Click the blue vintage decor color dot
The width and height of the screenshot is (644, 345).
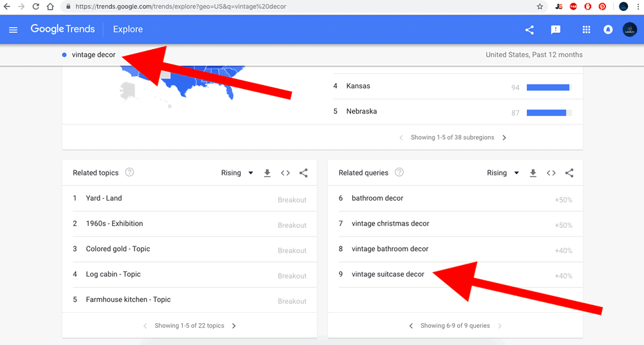point(64,55)
